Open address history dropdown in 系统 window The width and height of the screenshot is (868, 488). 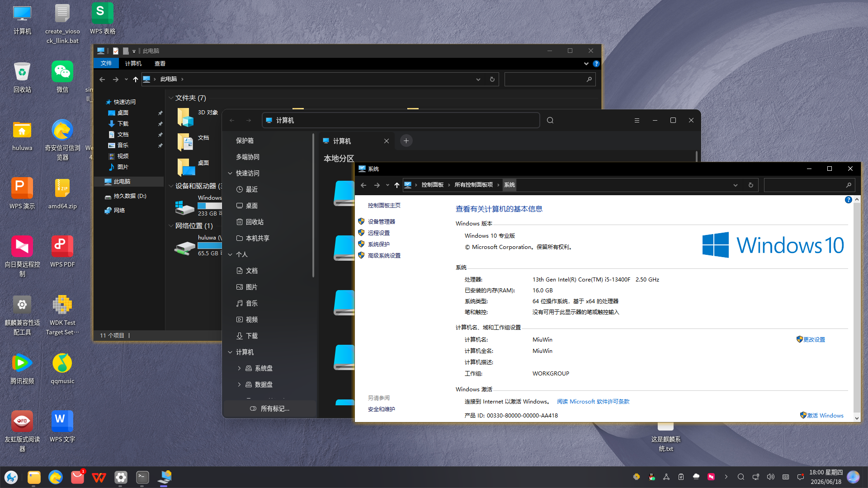[736, 185]
